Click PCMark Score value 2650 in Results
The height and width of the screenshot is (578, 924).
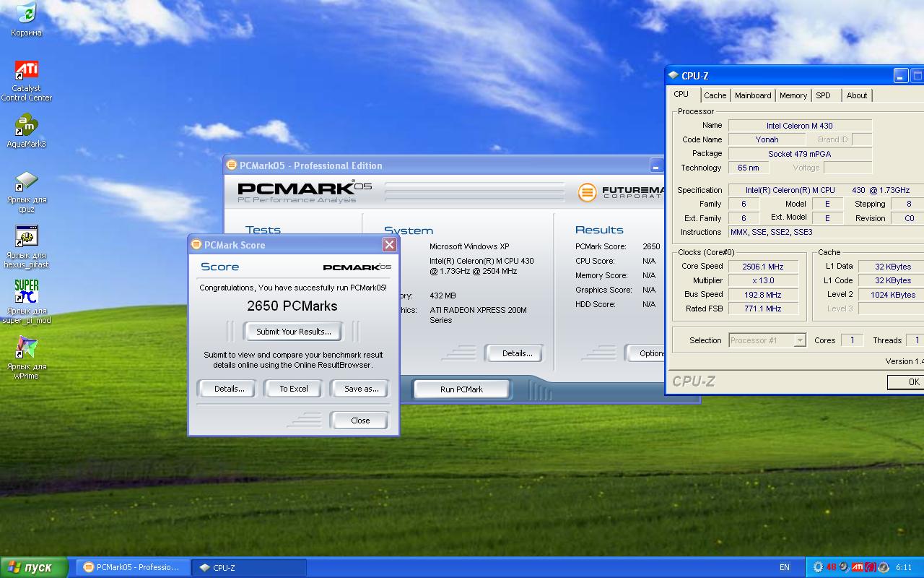pyautogui.click(x=651, y=246)
